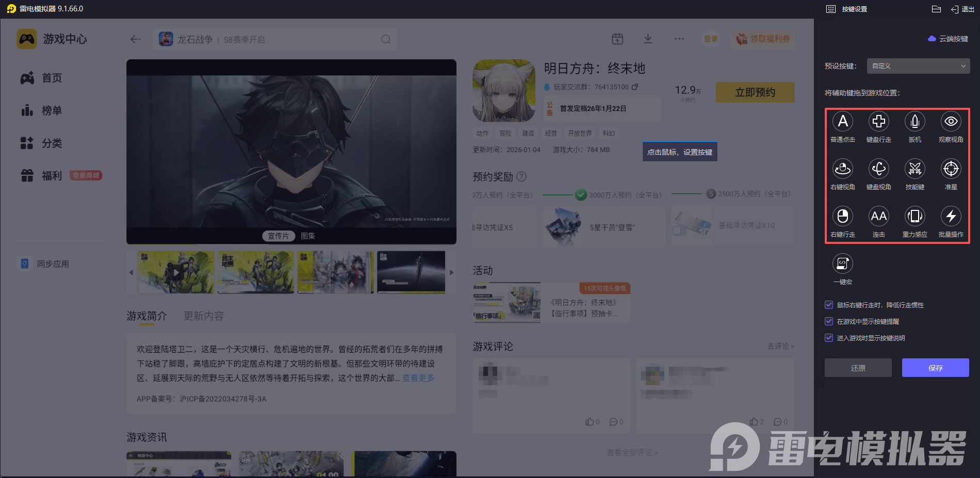The width and height of the screenshot is (980, 478).
Task: Pick the 键盘行走 keyboard D-pad icon
Action: point(879,122)
